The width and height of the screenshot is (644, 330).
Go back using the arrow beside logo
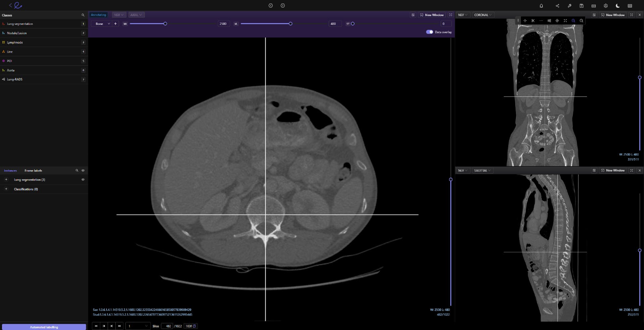(10, 5)
